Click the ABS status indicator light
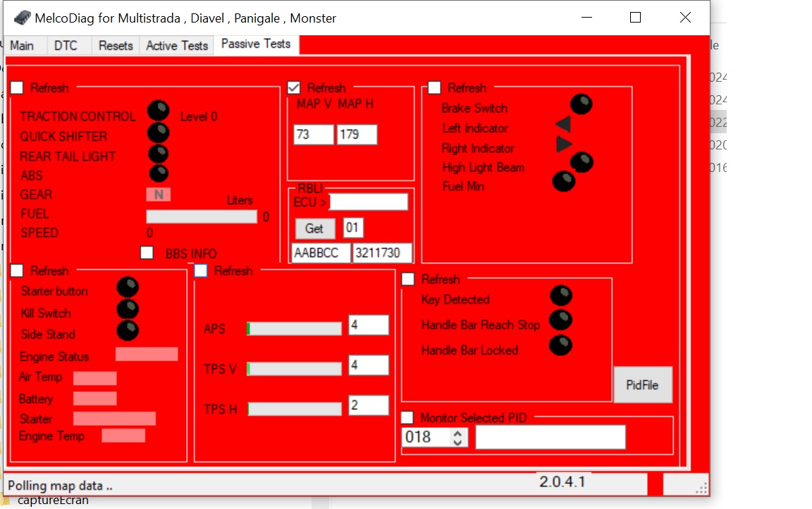812x509 pixels. click(x=159, y=173)
